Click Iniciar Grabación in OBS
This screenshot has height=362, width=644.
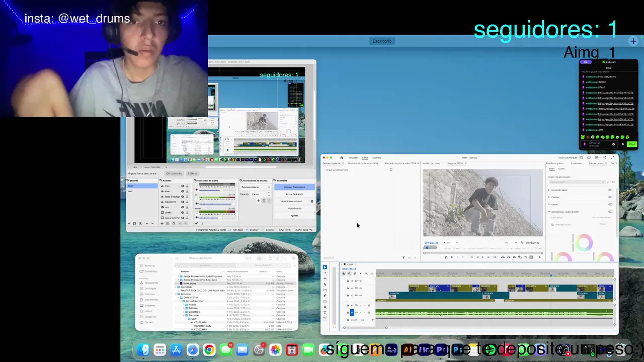click(295, 194)
